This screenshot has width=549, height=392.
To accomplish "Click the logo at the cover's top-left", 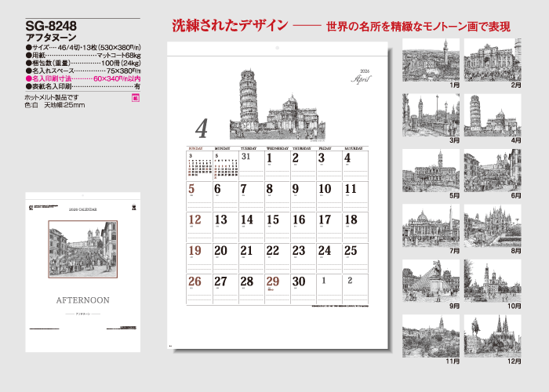I will (x=31, y=207).
